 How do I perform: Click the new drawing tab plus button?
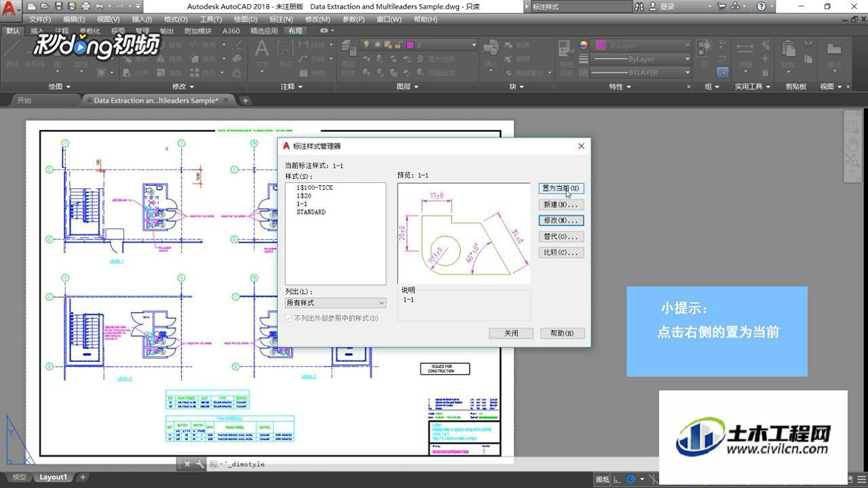click(245, 100)
